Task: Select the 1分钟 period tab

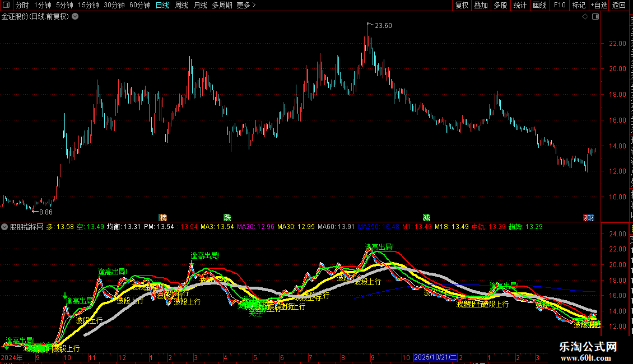Action: [x=43, y=5]
